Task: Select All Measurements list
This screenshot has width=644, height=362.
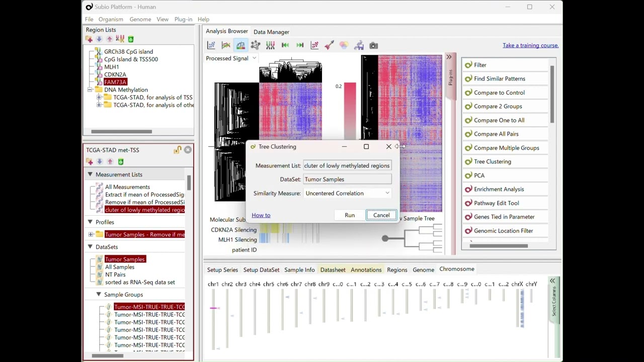Action: 127,187
